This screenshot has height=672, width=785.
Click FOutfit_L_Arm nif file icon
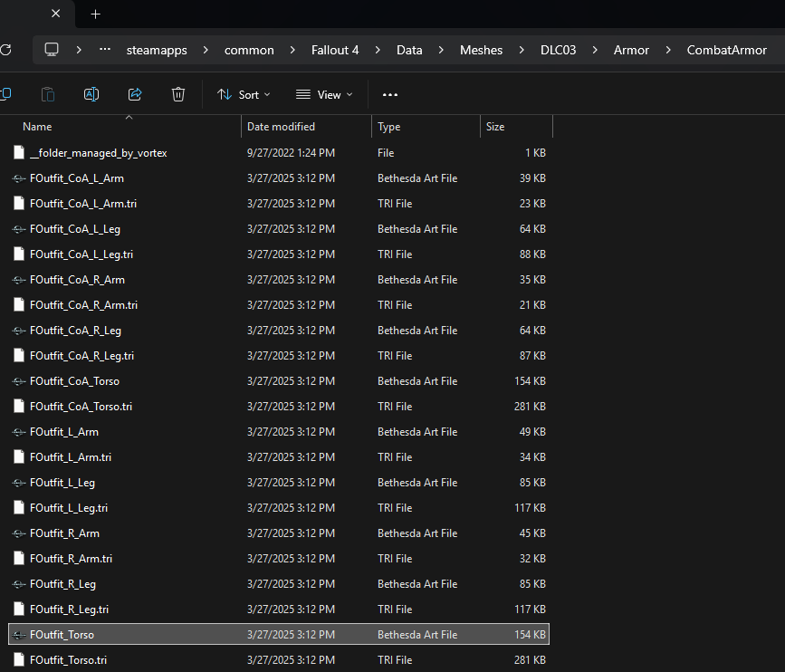point(19,432)
